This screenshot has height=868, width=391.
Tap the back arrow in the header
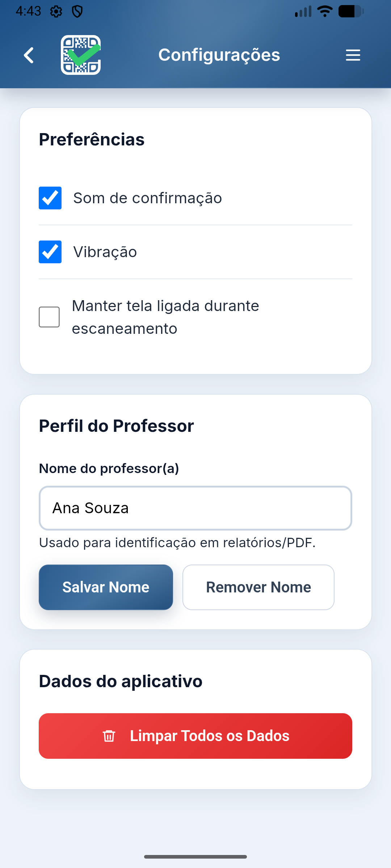(29, 55)
